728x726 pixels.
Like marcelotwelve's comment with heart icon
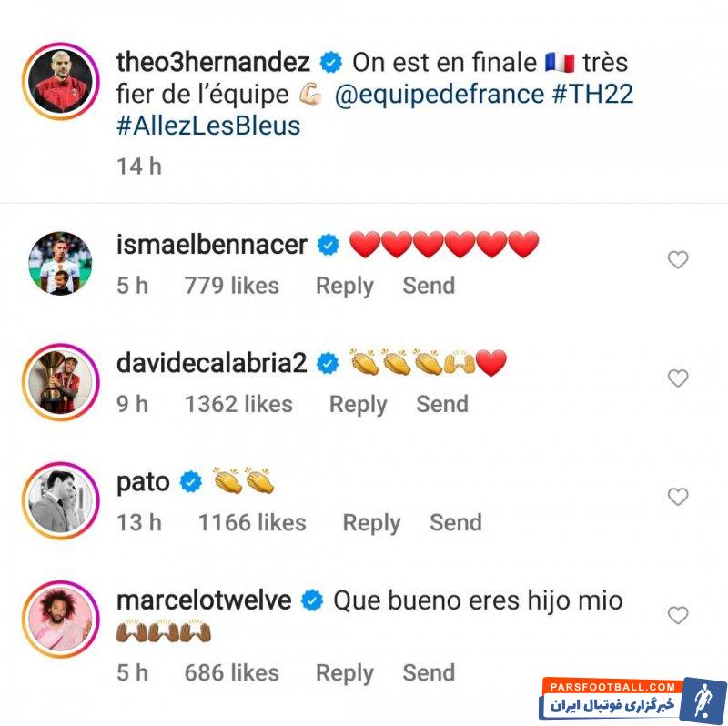(677, 616)
